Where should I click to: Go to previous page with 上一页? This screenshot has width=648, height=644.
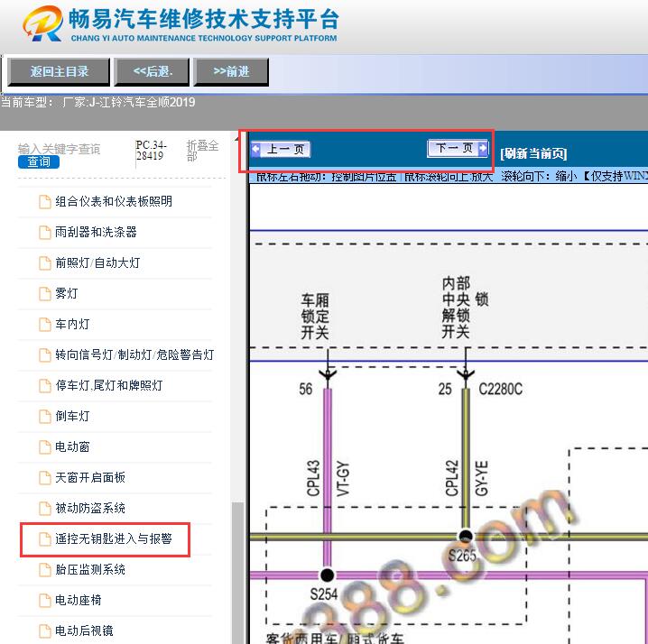(x=281, y=149)
